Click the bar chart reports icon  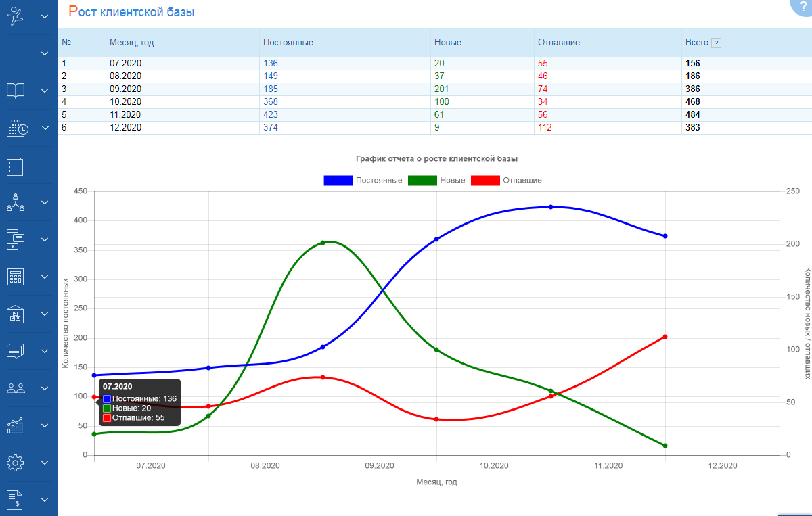(16, 425)
